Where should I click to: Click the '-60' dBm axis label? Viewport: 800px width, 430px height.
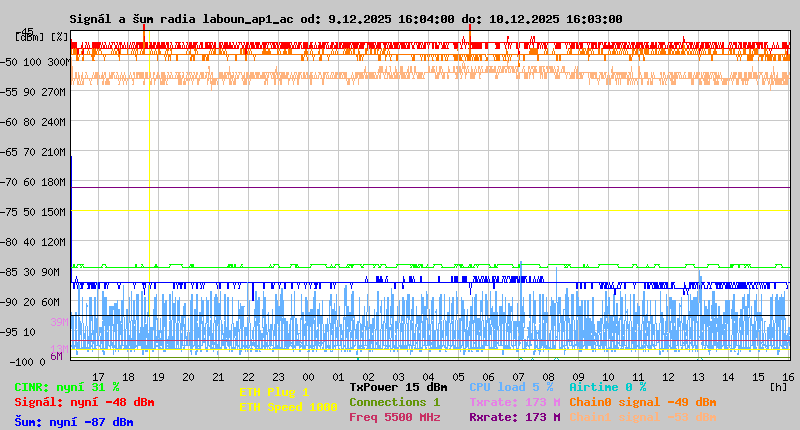click(x=9, y=122)
